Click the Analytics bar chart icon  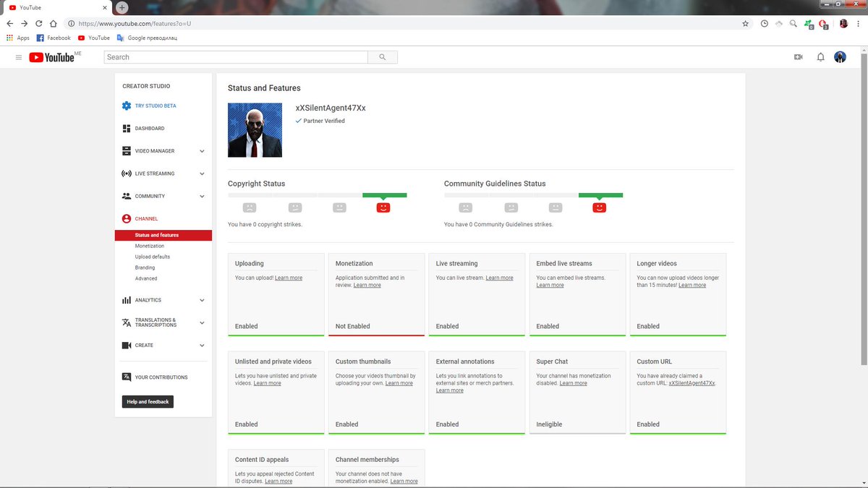[127, 300]
